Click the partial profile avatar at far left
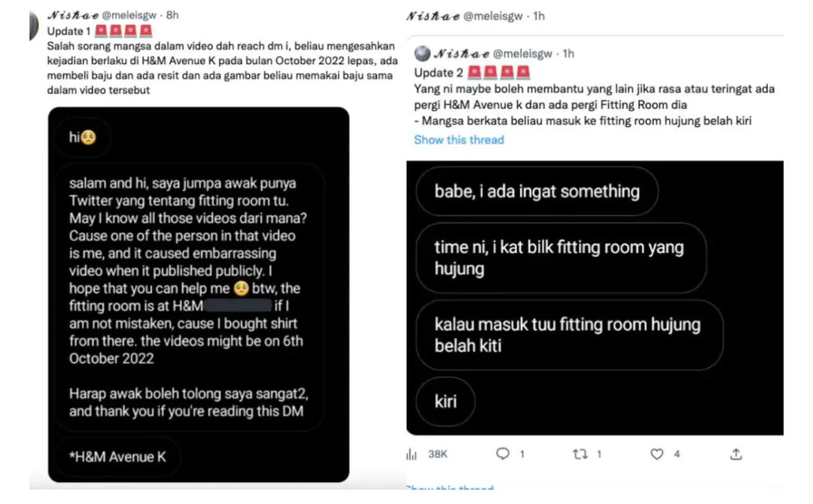Screen dimensions: 813x504 coord(34,25)
